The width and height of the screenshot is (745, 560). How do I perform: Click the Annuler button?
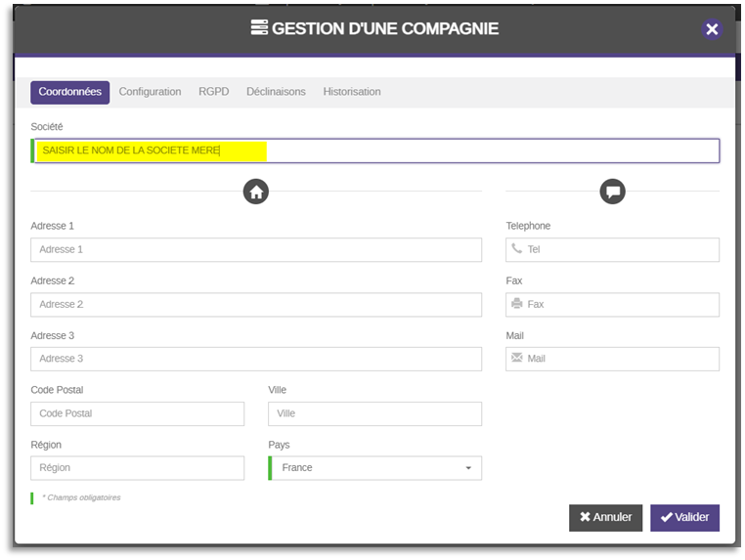tap(605, 517)
